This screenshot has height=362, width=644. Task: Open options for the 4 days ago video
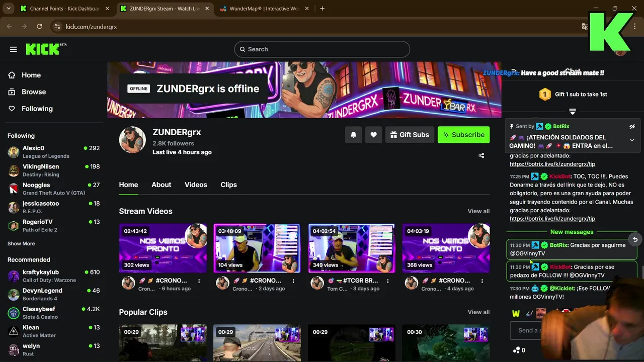click(x=483, y=281)
